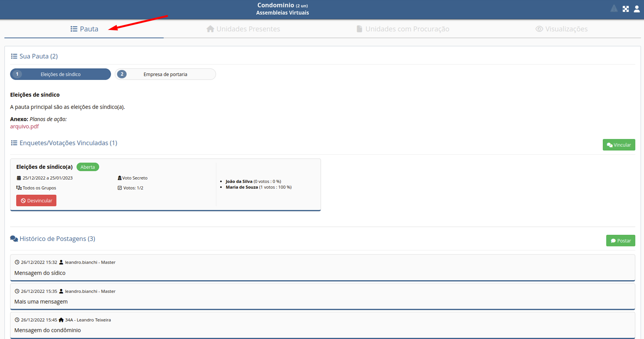Click the chat bubbles icon beside Histórico de Postagens
This screenshot has width=644, height=339.
(14, 239)
